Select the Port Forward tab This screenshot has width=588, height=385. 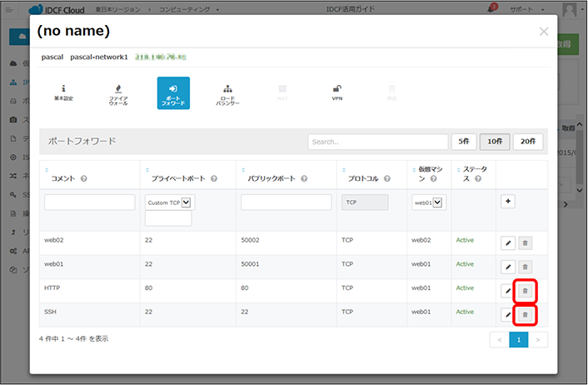coord(173,93)
